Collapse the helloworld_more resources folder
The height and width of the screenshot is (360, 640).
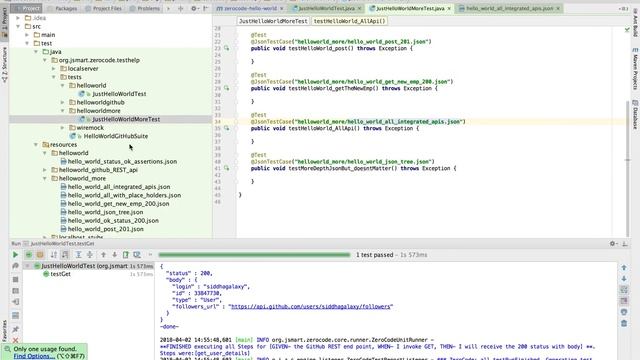45,178
